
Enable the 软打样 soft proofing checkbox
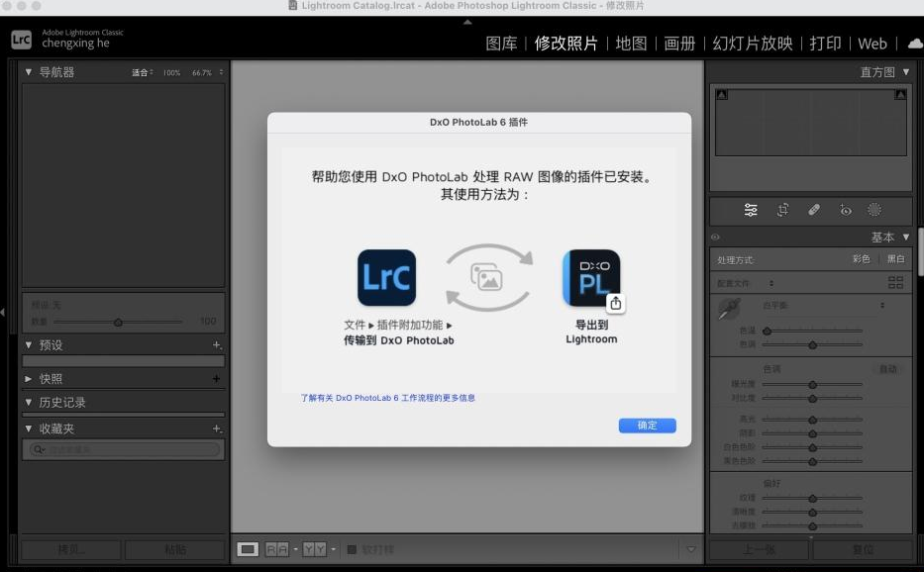(x=352, y=549)
